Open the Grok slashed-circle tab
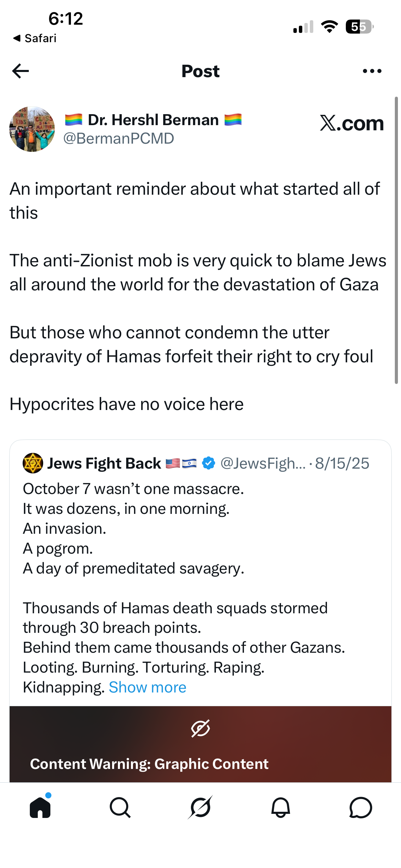The image size is (401, 868). 200,807
